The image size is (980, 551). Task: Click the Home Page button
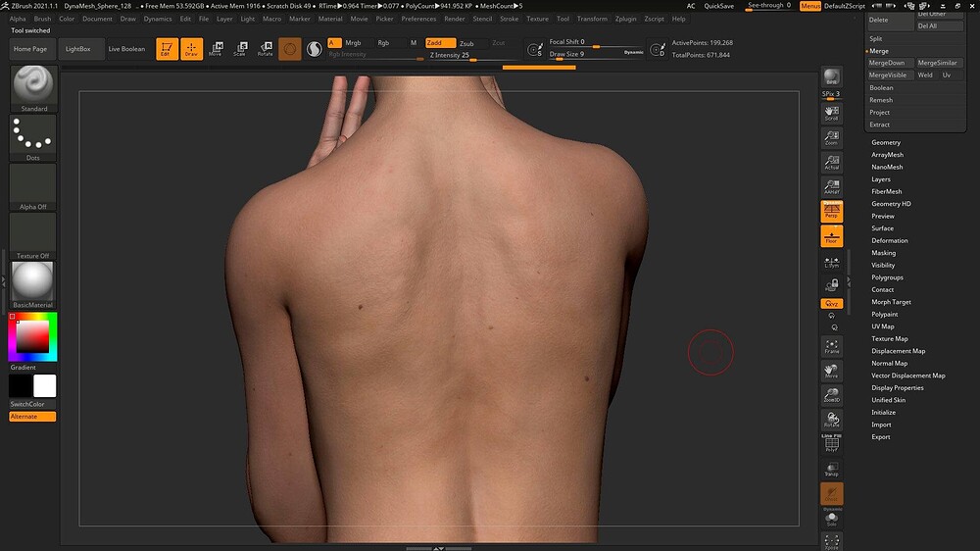(x=30, y=49)
